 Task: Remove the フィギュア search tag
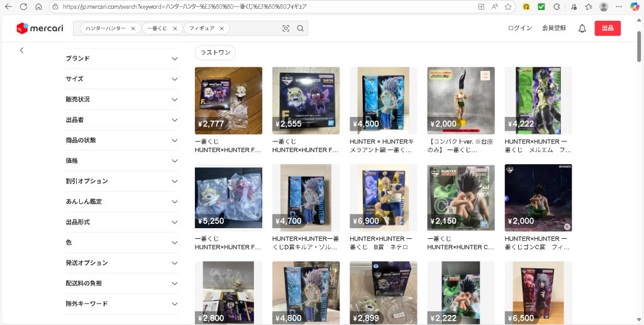coord(222,28)
